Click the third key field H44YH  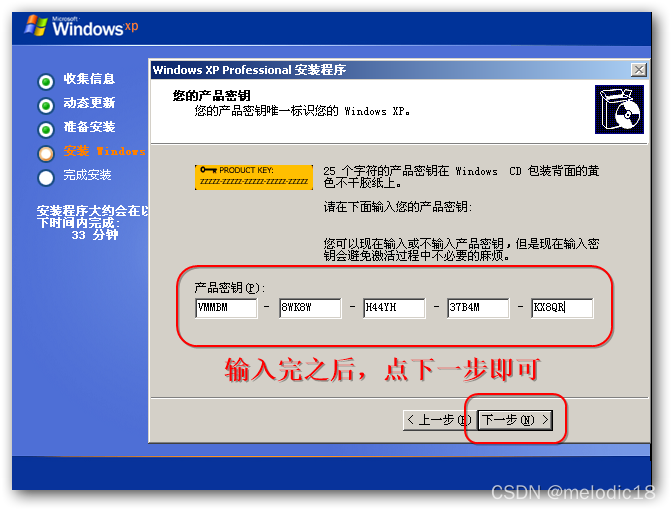click(x=394, y=308)
